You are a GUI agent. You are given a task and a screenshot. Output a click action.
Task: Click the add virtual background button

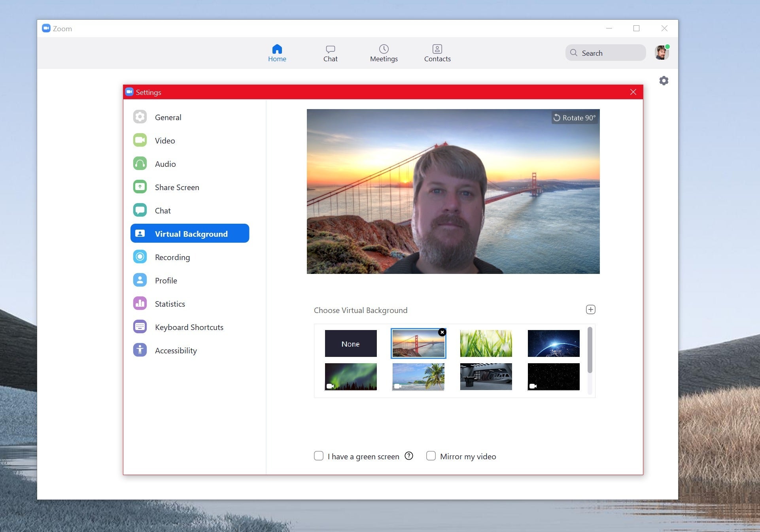click(x=590, y=309)
